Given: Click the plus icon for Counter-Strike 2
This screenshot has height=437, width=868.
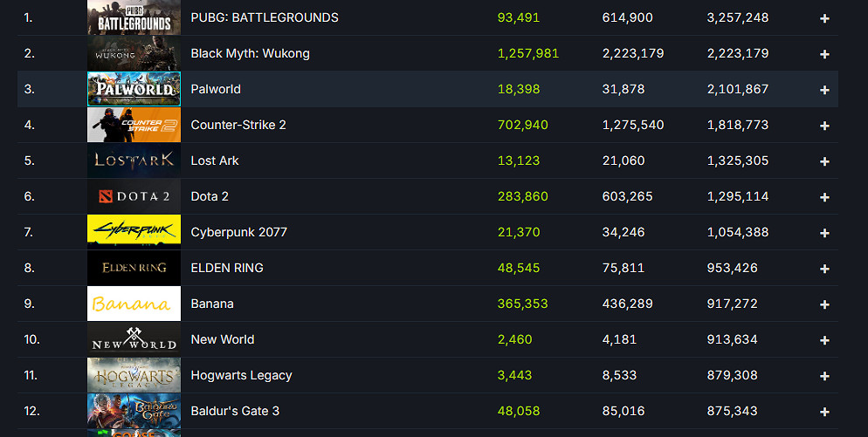Looking at the screenshot, I should point(824,126).
